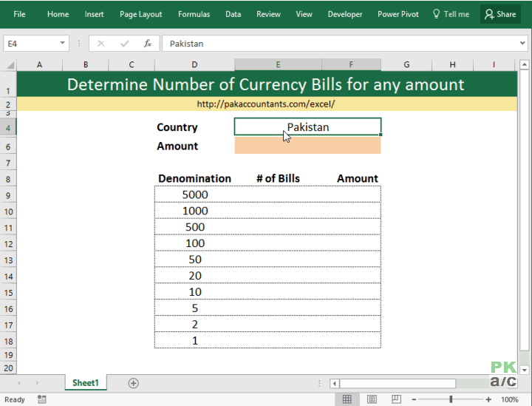Select row 9 header
The image size is (532, 406).
click(x=8, y=195)
